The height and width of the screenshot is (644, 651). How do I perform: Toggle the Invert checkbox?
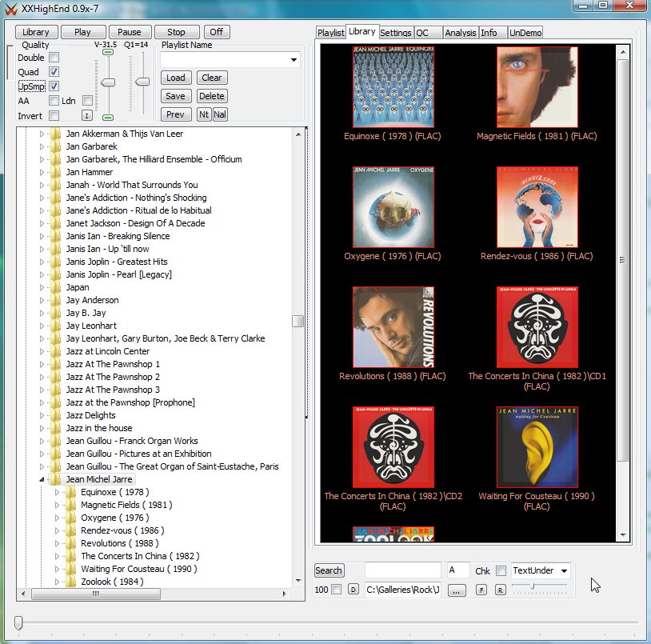click(54, 115)
